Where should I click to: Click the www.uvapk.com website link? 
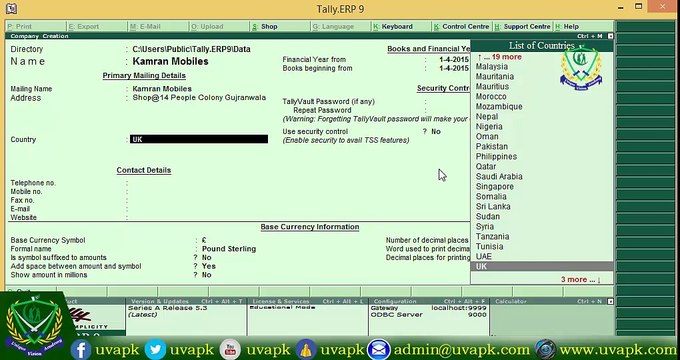click(x=618, y=350)
